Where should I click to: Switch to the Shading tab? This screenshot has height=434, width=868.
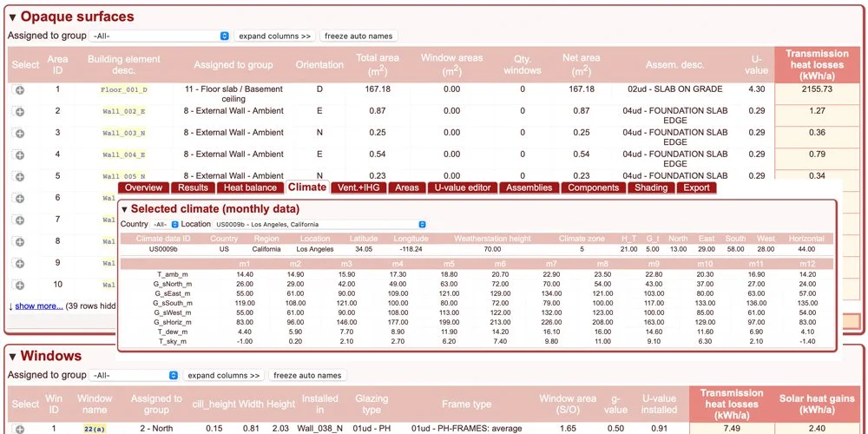coord(651,187)
